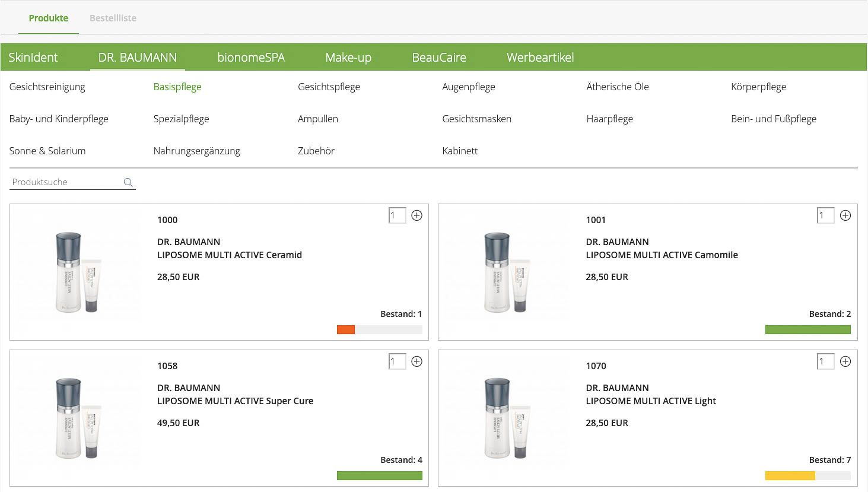Screen dimensions: 868x492
Task: Select the Zubehör category
Action: coord(316,151)
